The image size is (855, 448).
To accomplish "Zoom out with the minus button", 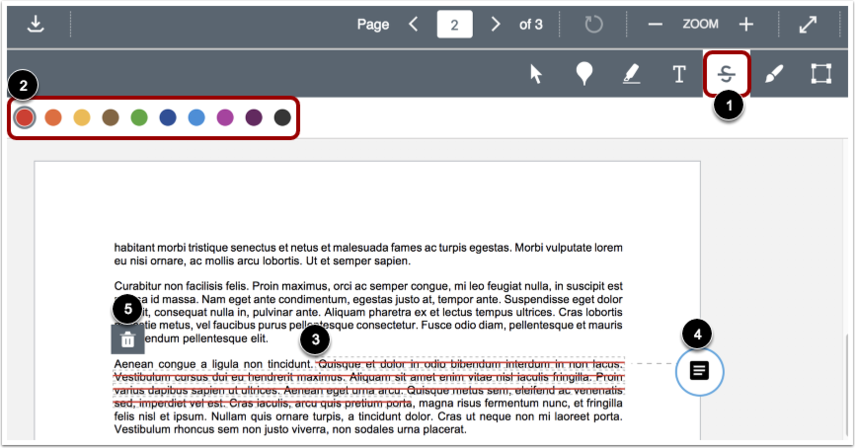I will (x=655, y=25).
